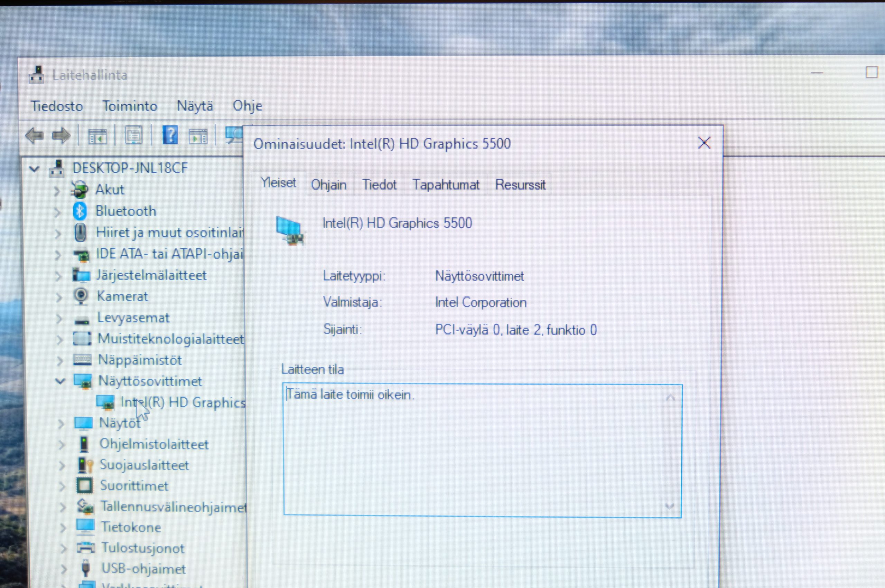The image size is (885, 588).
Task: Click the Suojauslaitteet security icon
Action: tap(85, 465)
